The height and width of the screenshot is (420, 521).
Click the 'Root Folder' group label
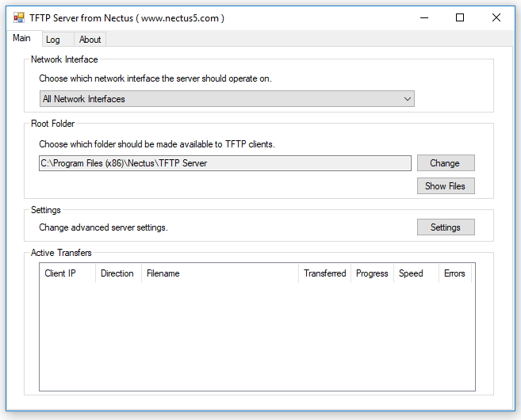(x=53, y=124)
